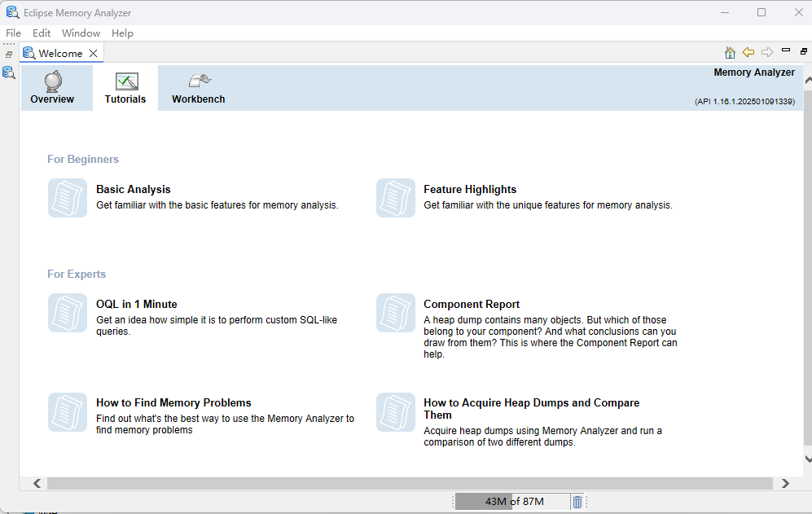Click the horizontal scrollbar right arrow

click(x=785, y=483)
